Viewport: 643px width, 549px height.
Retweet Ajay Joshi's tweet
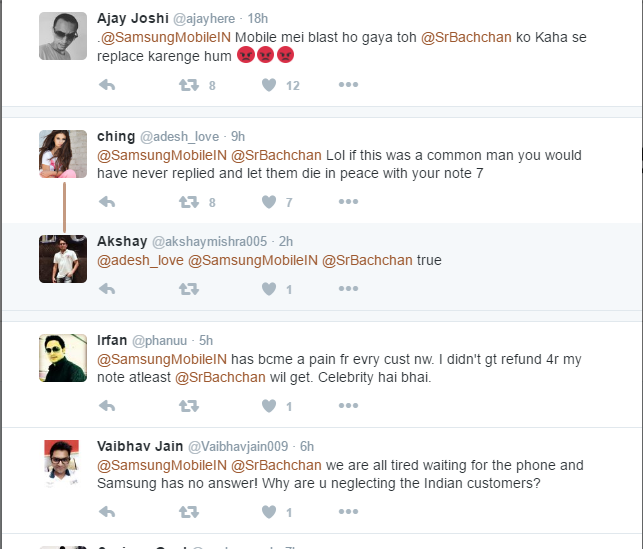tap(188, 86)
